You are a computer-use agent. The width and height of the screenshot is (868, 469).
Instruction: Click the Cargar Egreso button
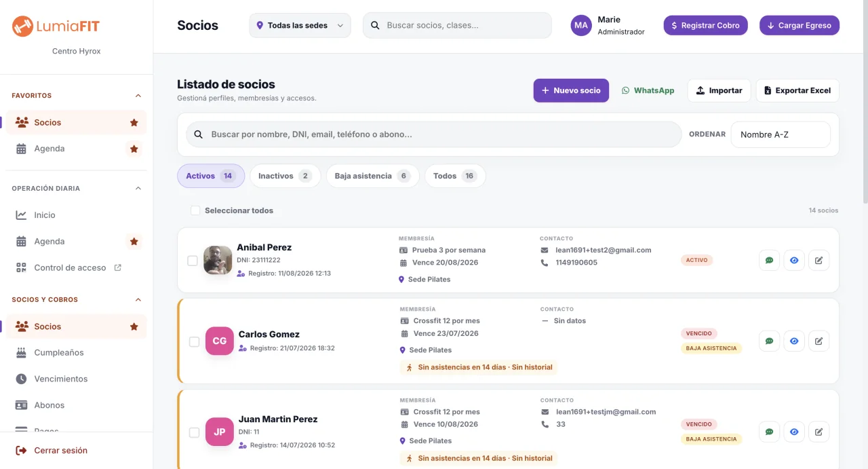(x=800, y=25)
